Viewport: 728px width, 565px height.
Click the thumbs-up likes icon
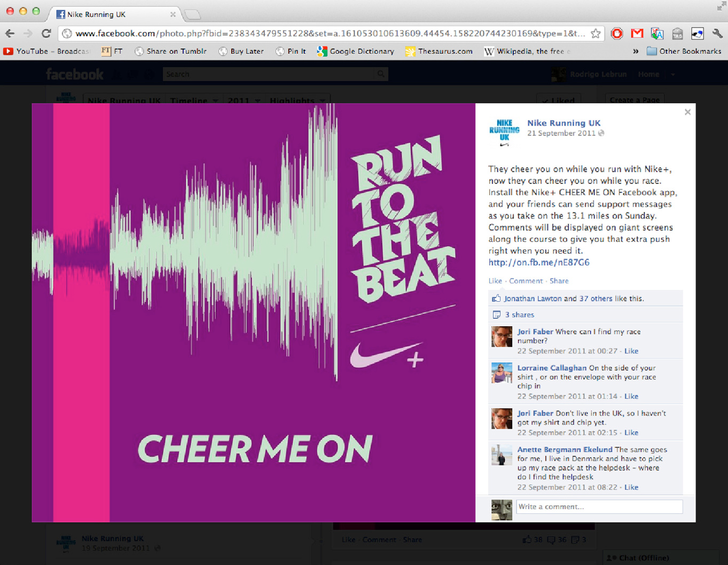click(x=496, y=299)
